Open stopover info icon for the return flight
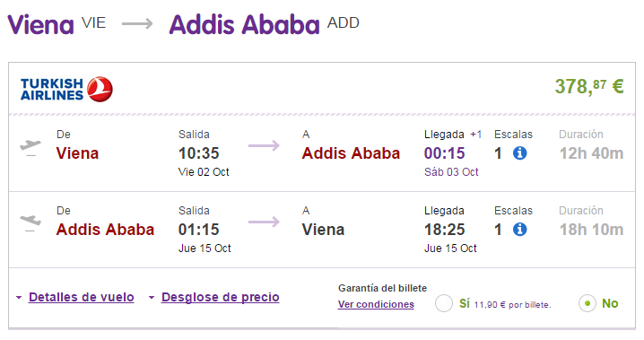The width and height of the screenshot is (644, 340). [519, 229]
